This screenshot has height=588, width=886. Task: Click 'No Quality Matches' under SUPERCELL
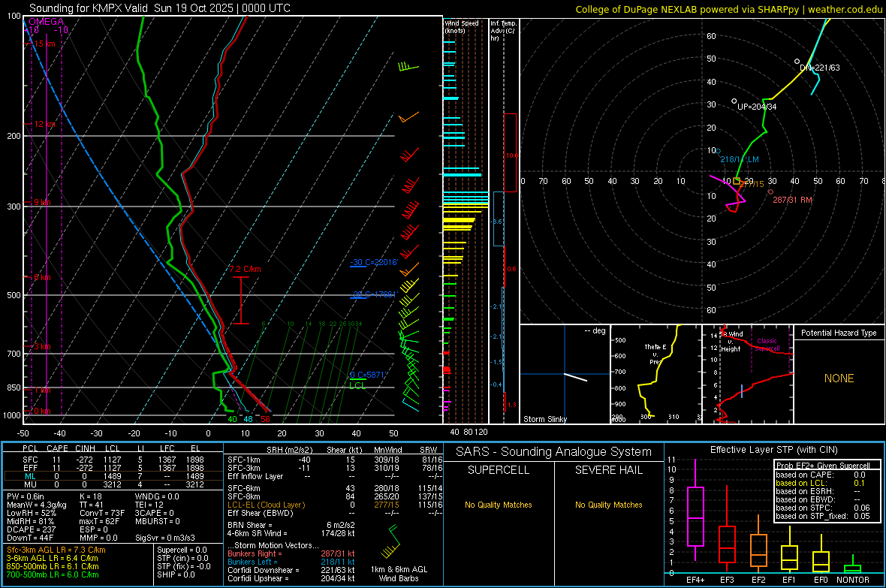[499, 505]
